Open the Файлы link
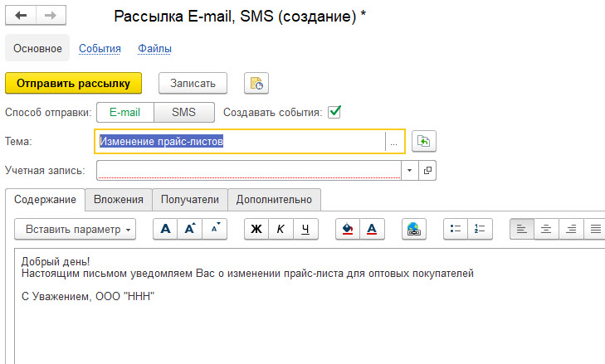The height and width of the screenshot is (364, 605). (x=154, y=49)
